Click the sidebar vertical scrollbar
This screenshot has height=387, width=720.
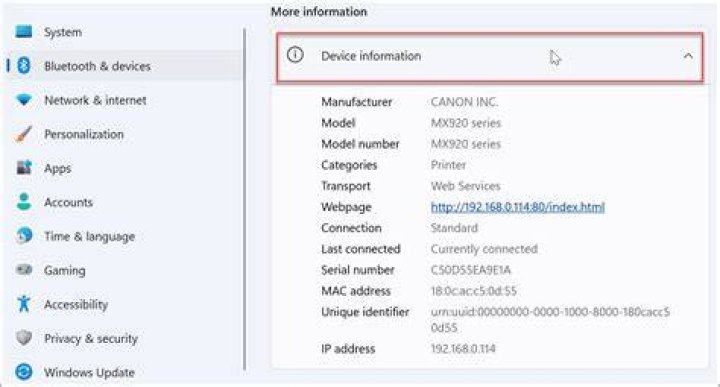(244, 199)
